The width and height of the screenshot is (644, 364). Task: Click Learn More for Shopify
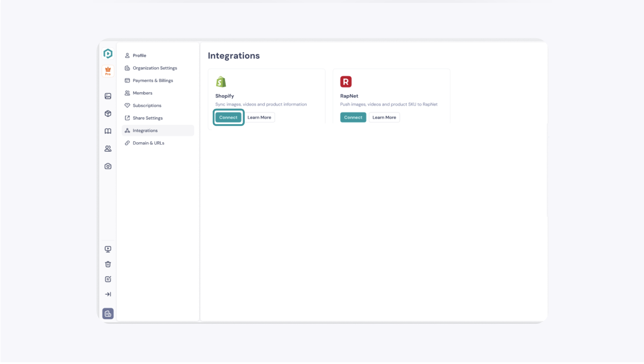click(x=259, y=118)
